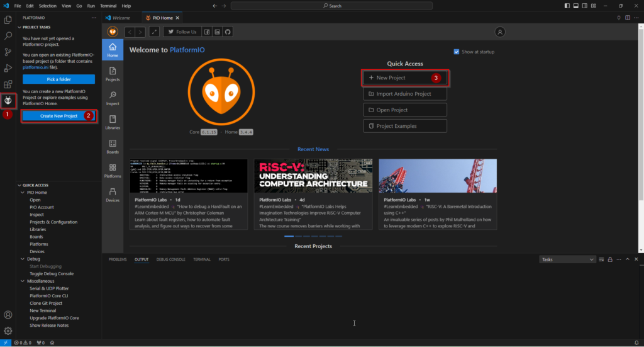Open the Extensions view
The width and height of the screenshot is (644, 347).
tap(8, 84)
